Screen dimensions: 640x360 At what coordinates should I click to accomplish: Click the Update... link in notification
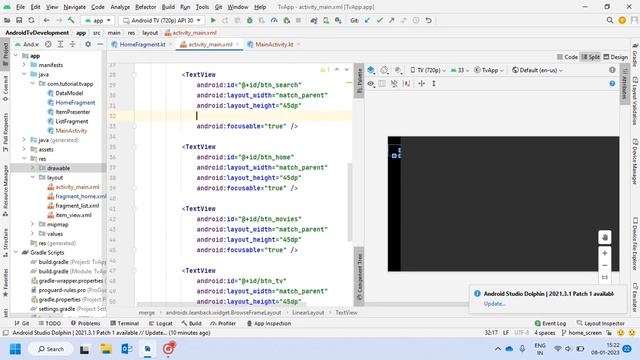[x=495, y=304]
